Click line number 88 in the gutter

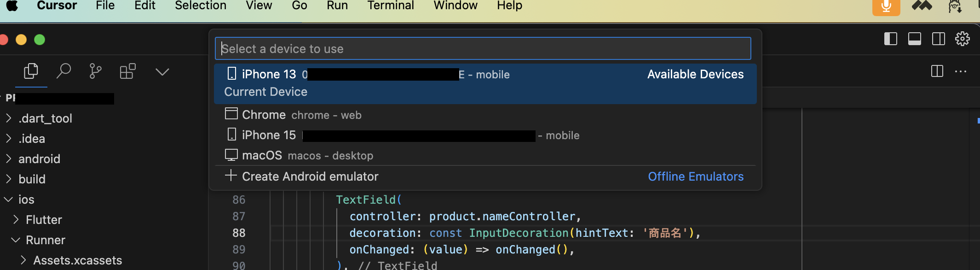pos(239,233)
